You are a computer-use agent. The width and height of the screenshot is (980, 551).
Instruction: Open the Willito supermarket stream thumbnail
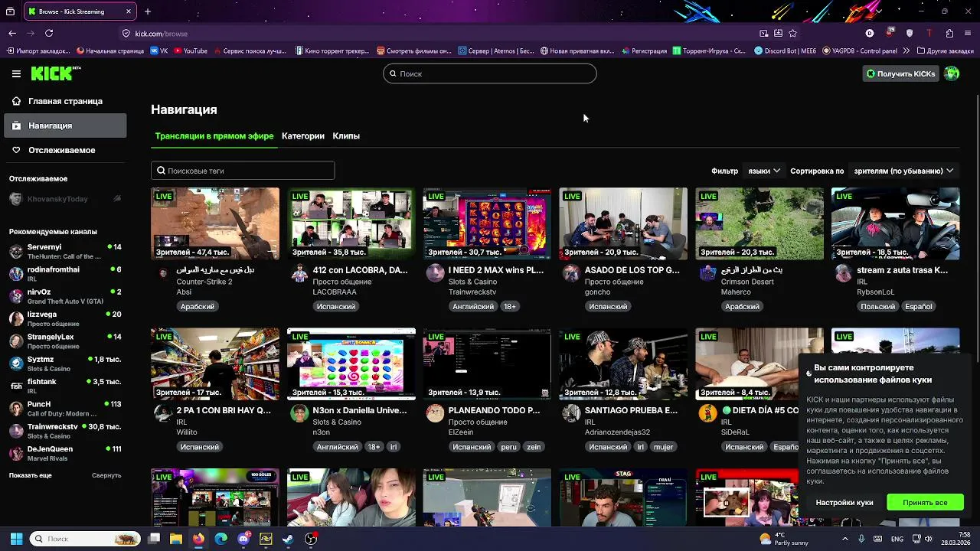215,364
